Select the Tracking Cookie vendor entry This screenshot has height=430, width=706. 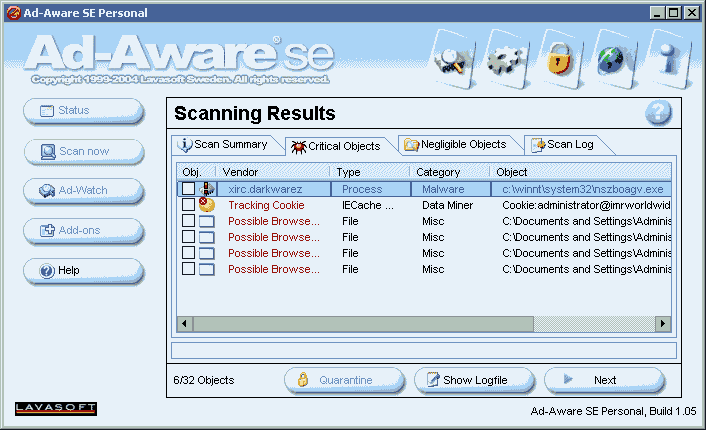click(266, 205)
